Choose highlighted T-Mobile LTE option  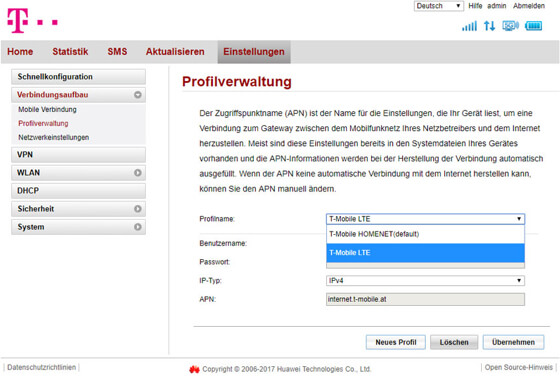coord(425,253)
